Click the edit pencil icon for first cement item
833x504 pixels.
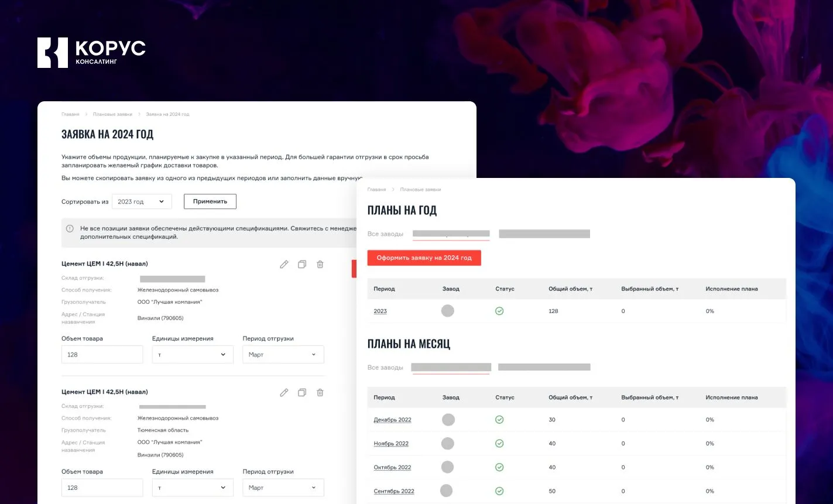pyautogui.click(x=284, y=264)
